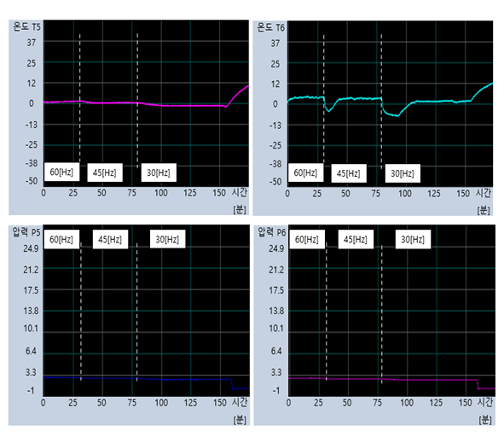
Task: Click the 온도 T5 axis title
Action: pos(26,26)
